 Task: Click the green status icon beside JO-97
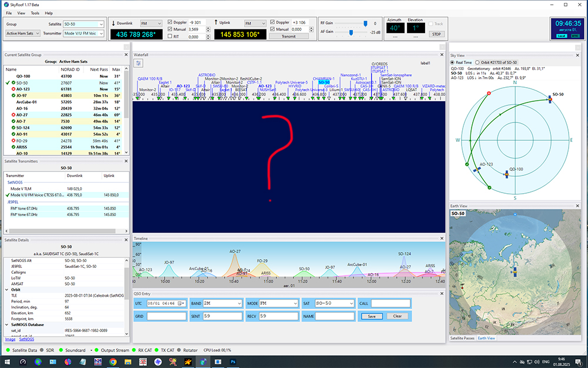click(14, 96)
